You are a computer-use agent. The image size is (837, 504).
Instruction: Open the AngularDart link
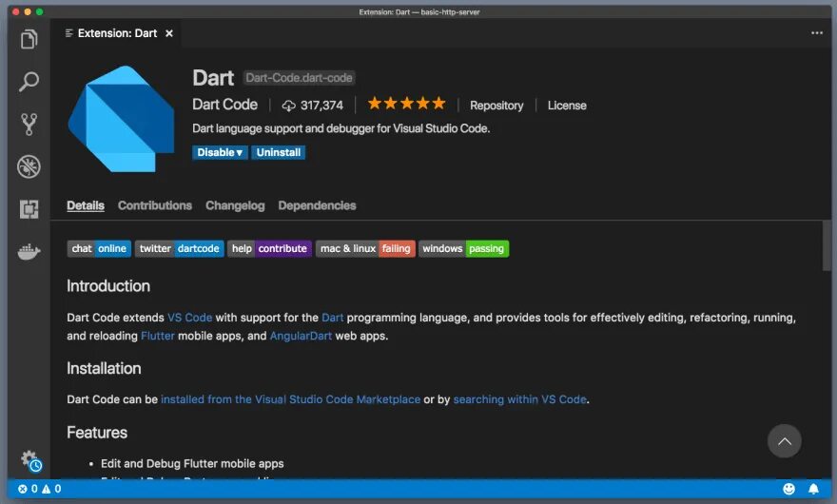tap(301, 336)
